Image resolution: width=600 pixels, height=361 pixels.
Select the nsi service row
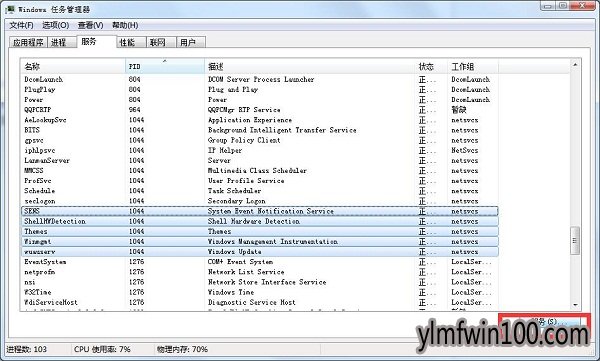pos(259,282)
